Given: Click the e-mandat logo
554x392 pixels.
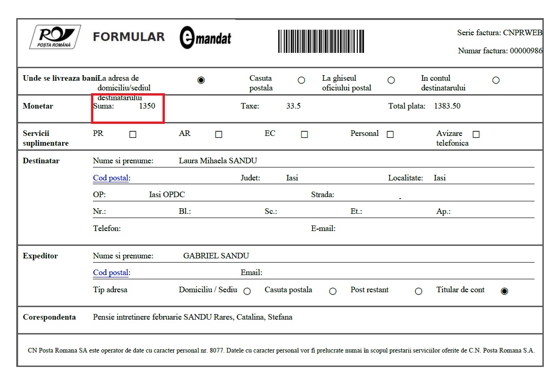Looking at the screenshot, I should coord(205,38).
